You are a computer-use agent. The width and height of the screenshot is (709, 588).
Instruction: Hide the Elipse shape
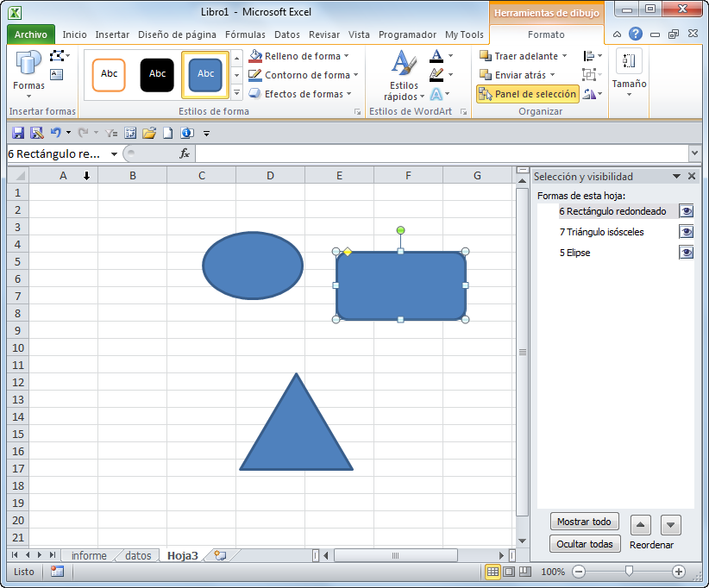pyautogui.click(x=686, y=252)
